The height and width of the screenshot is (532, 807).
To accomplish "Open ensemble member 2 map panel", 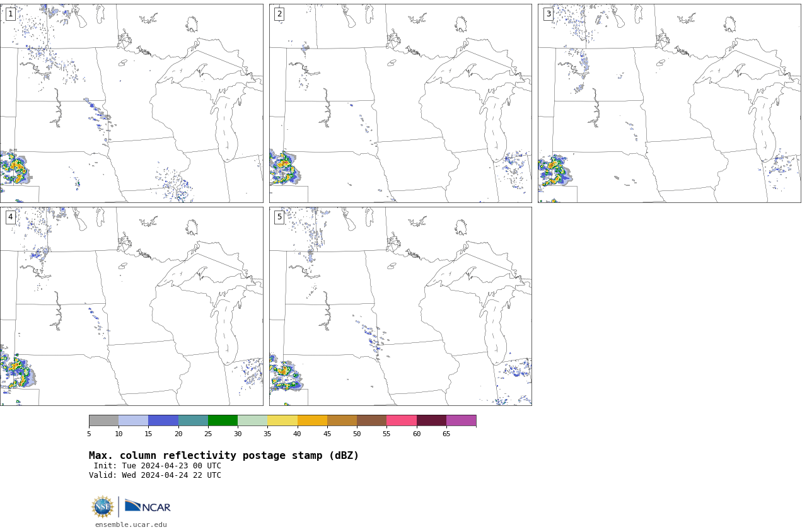I will [400, 103].
